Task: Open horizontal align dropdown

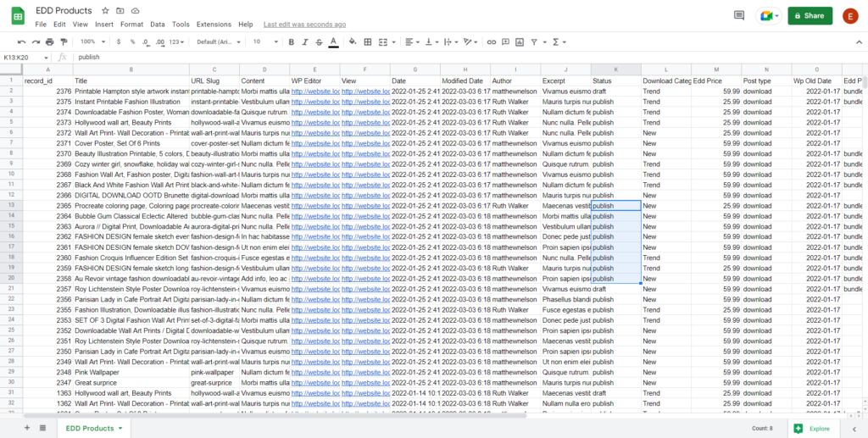Action: [x=413, y=42]
